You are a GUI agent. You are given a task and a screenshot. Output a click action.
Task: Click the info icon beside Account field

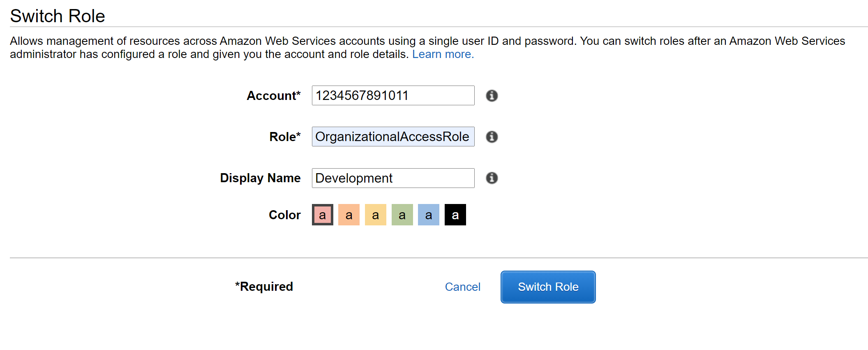pos(492,95)
